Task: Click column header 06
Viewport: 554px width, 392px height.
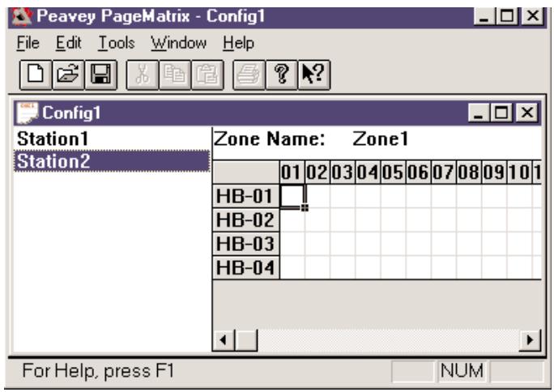Action: pyautogui.click(x=418, y=173)
